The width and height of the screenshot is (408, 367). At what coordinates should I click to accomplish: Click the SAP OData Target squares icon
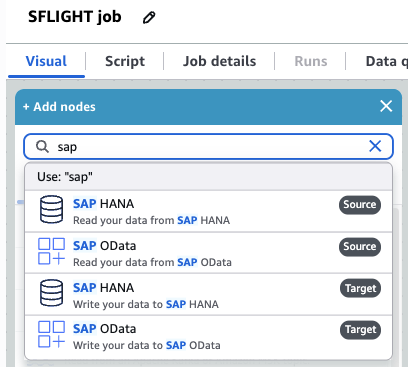pyautogui.click(x=51, y=334)
